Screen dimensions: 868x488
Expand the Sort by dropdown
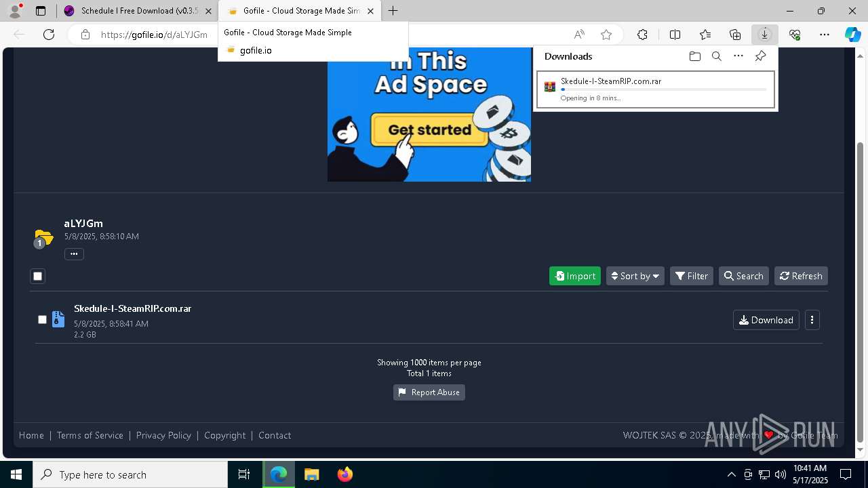635,276
